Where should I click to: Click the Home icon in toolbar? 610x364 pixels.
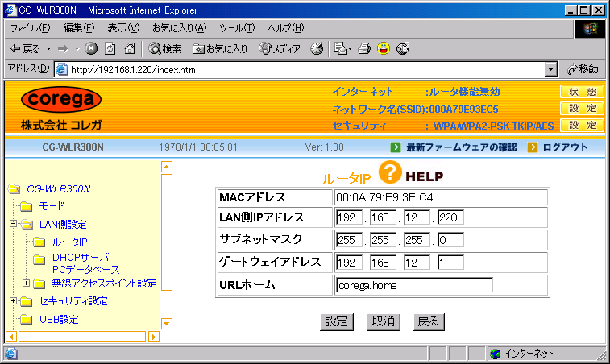pos(130,48)
